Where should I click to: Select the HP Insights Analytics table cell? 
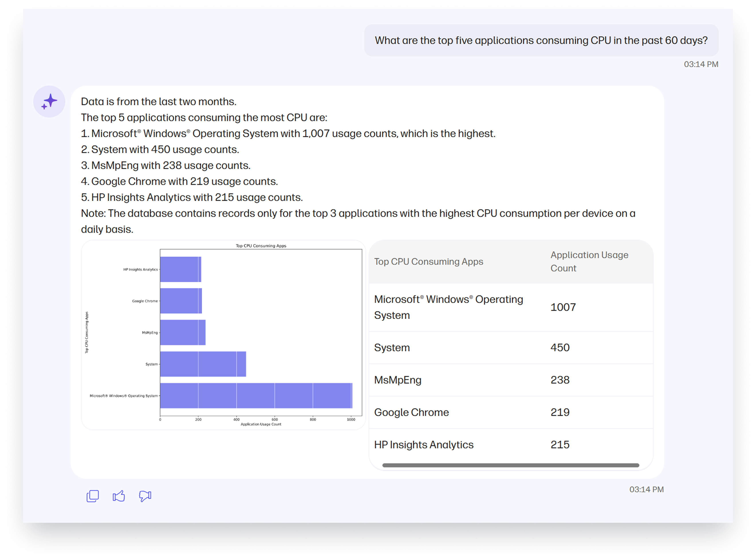424,445
